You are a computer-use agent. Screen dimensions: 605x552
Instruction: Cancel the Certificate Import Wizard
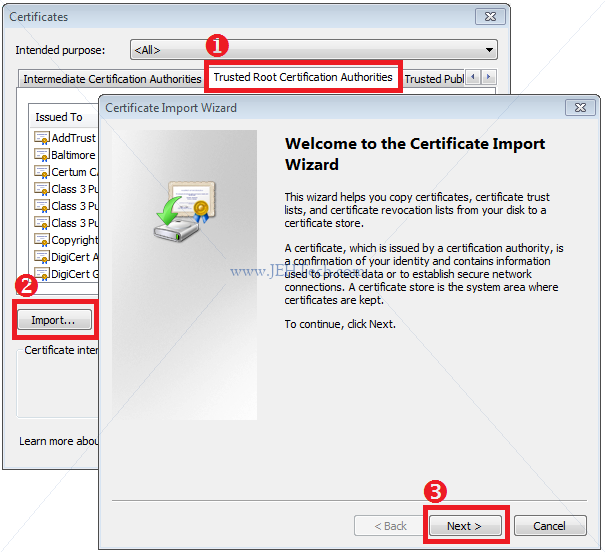[550, 525]
